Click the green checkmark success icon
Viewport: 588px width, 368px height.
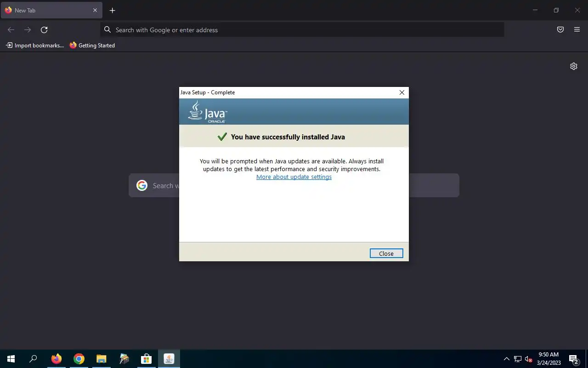[x=222, y=137]
